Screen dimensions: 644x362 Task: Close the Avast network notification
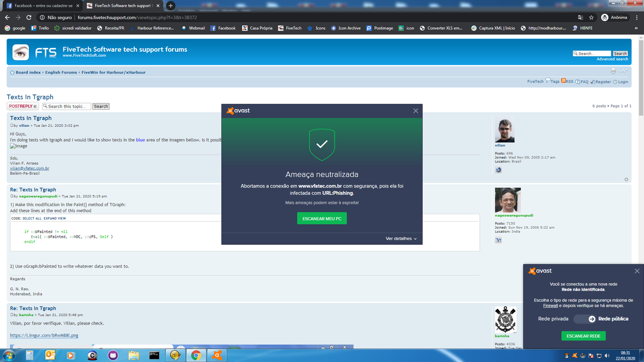[637, 271]
